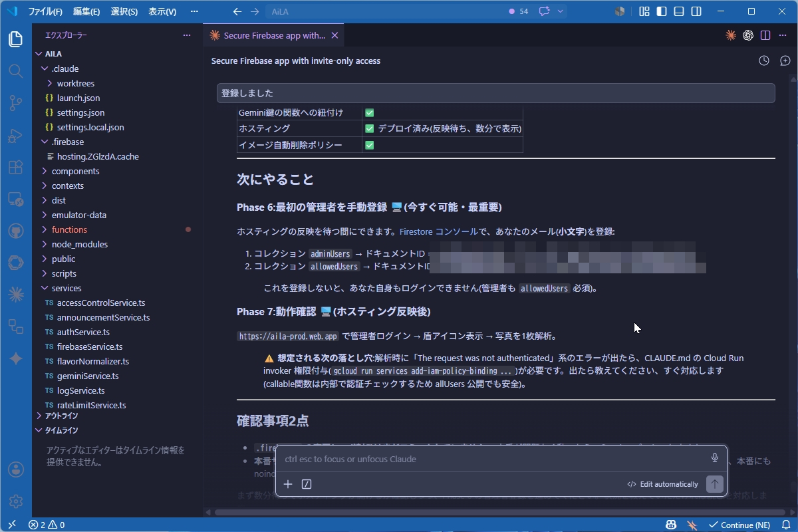This screenshot has width=798, height=532.
Task: Open more editor actions menu
Action: [x=783, y=35]
